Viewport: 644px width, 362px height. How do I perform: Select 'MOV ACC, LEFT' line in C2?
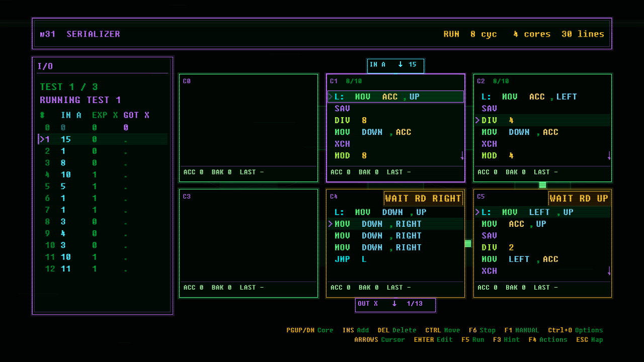point(542,97)
